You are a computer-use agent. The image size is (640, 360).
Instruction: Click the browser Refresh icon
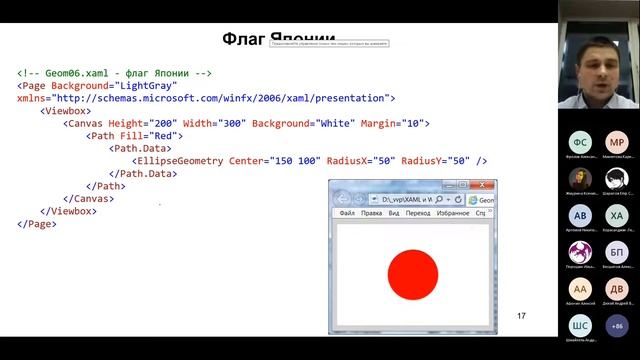pos(458,200)
